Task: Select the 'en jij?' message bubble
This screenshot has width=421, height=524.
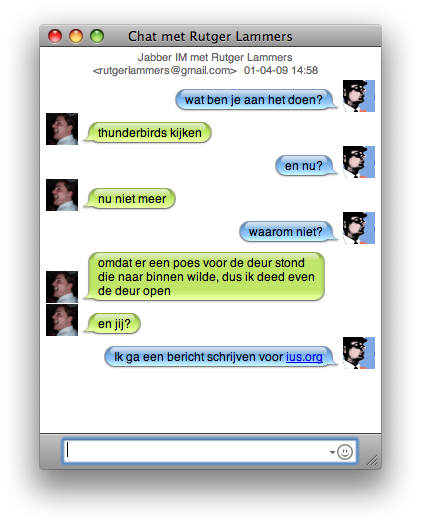Action: click(x=112, y=324)
